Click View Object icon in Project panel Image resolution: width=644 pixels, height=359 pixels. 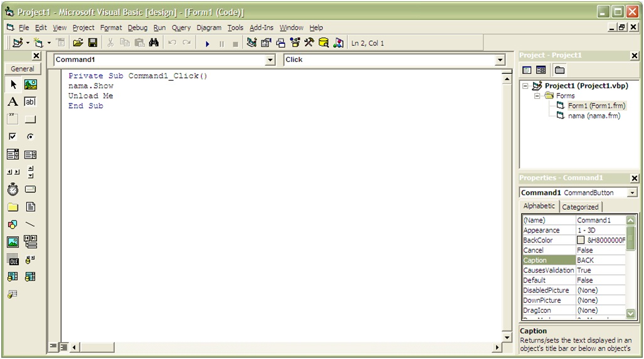(x=541, y=70)
